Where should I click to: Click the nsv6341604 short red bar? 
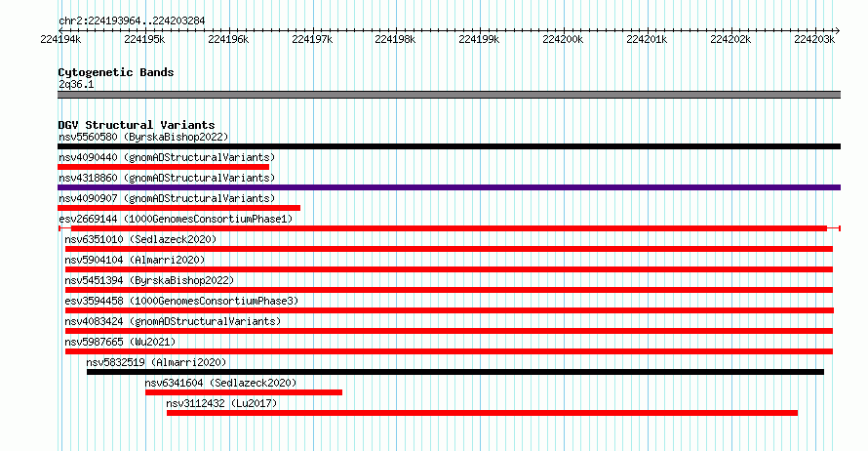(x=244, y=392)
